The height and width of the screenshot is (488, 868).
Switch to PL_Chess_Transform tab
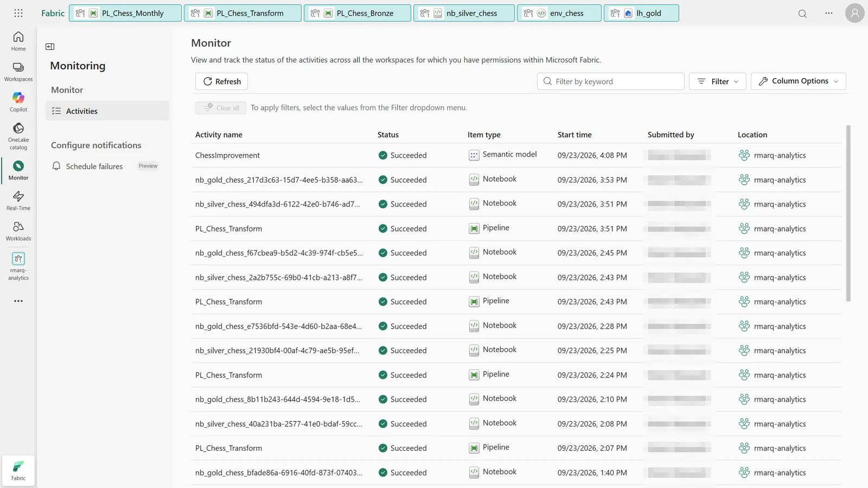pos(242,13)
